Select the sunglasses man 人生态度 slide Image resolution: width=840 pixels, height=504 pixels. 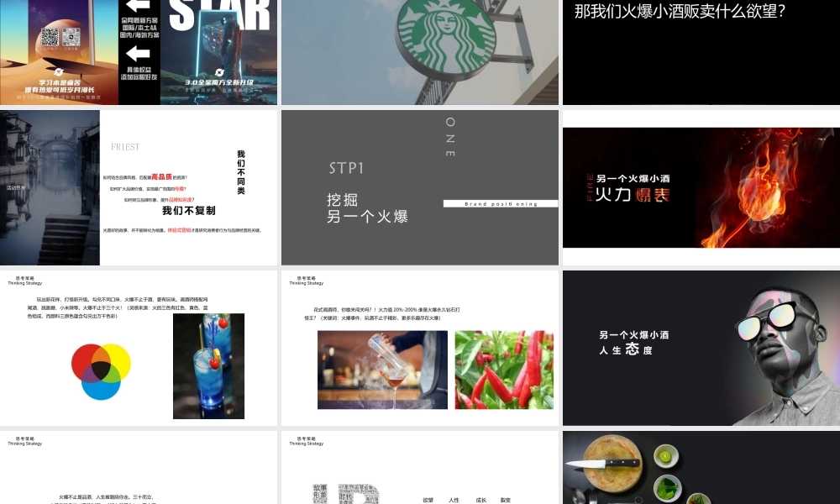point(700,344)
